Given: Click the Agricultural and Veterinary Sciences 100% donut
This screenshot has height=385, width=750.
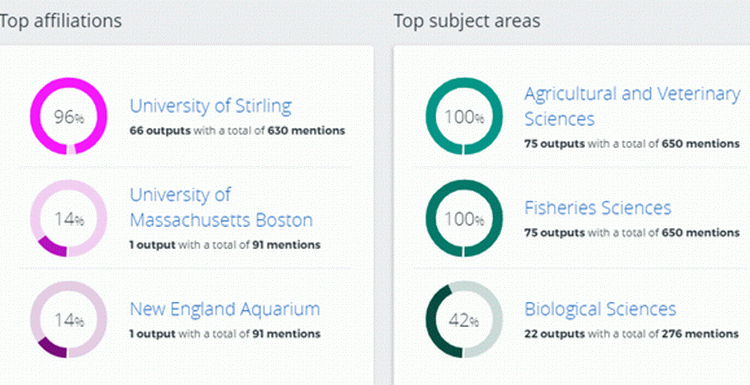Looking at the screenshot, I should (x=464, y=116).
